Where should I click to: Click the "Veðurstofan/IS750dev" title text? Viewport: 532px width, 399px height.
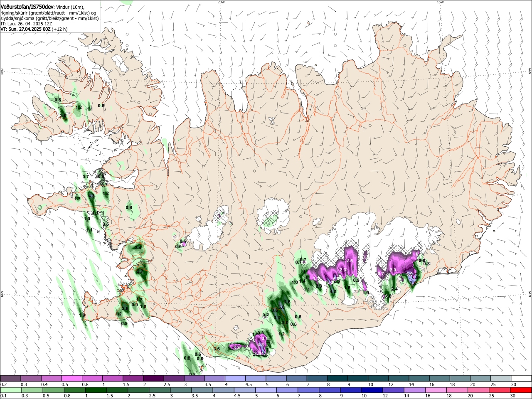[27, 7]
